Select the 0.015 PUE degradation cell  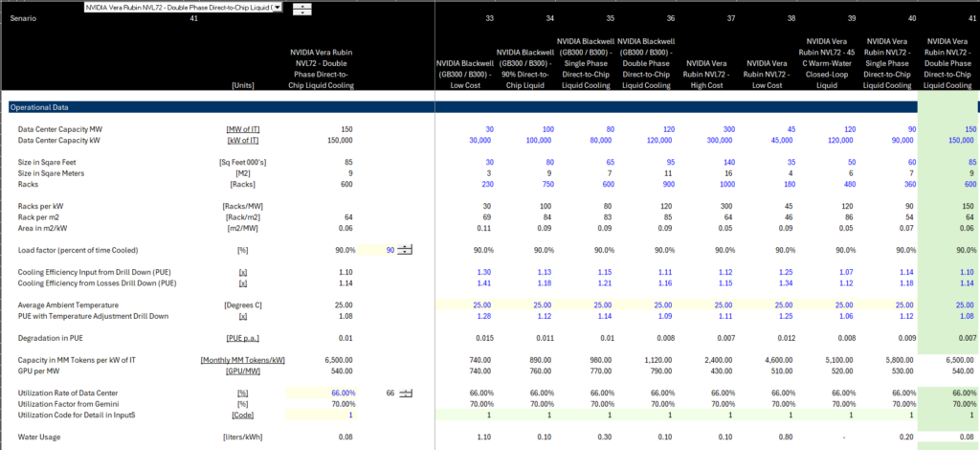coord(484,338)
